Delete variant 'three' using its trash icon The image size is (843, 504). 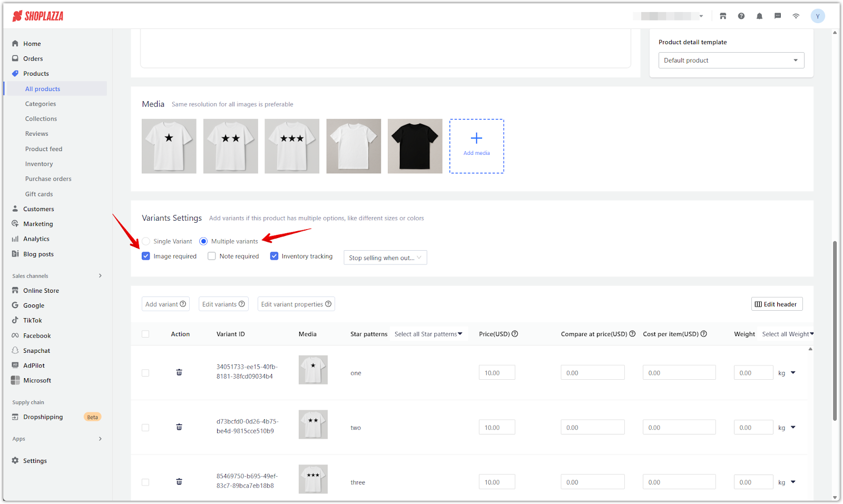179,482
